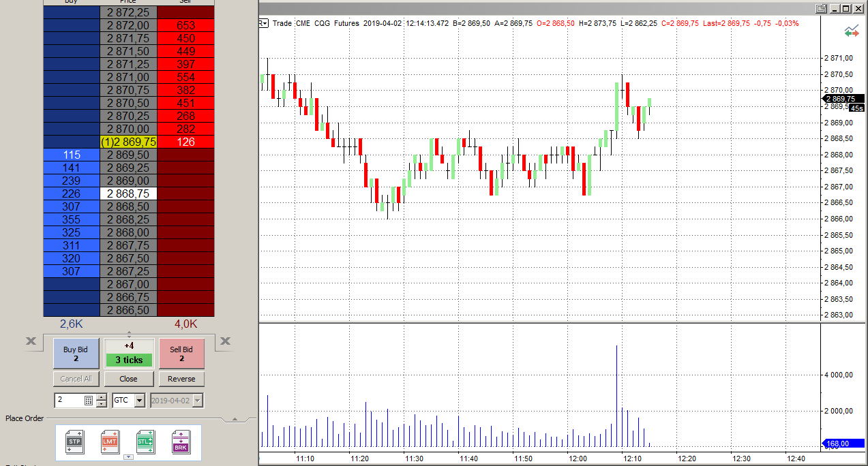Screen dimensions: 868x466
Task: Click the buy size 355 cell
Action: 72,219
